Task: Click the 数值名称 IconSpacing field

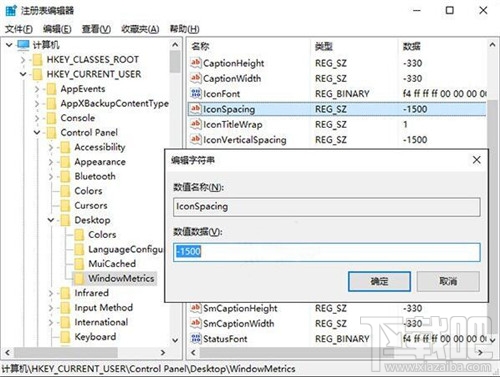Action: click(327, 207)
